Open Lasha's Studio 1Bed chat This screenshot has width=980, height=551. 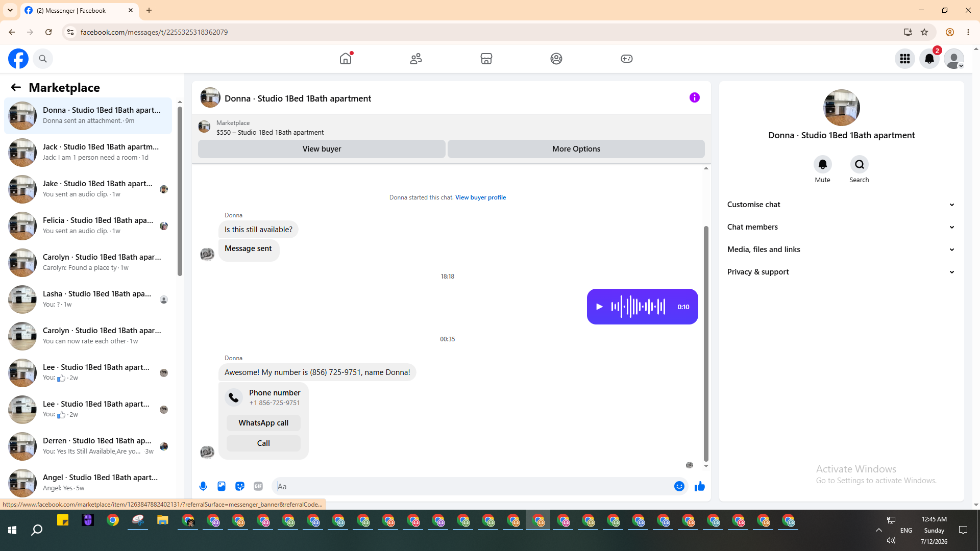pos(88,299)
